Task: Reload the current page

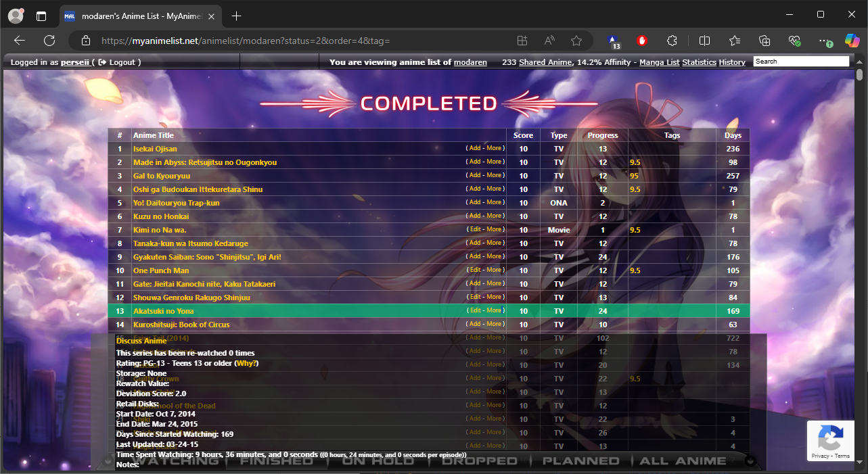Action: tap(49, 41)
